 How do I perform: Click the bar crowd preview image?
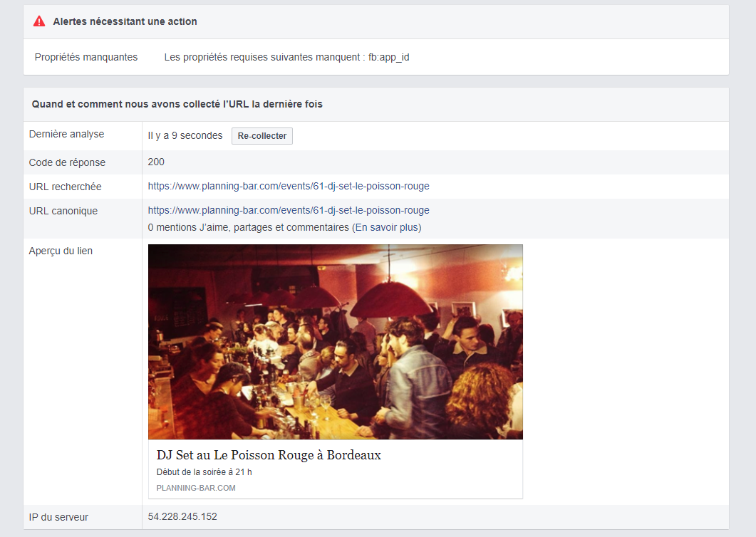pyautogui.click(x=335, y=342)
